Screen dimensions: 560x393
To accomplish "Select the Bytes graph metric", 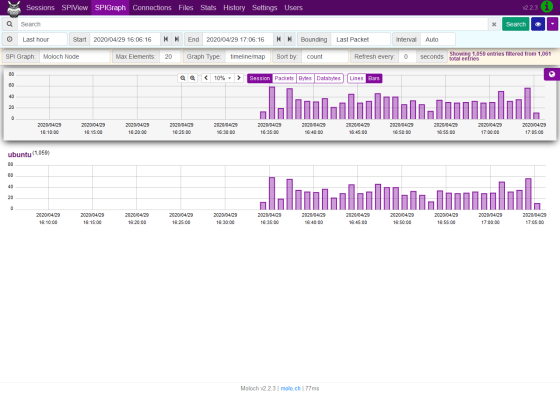I will click(x=305, y=78).
